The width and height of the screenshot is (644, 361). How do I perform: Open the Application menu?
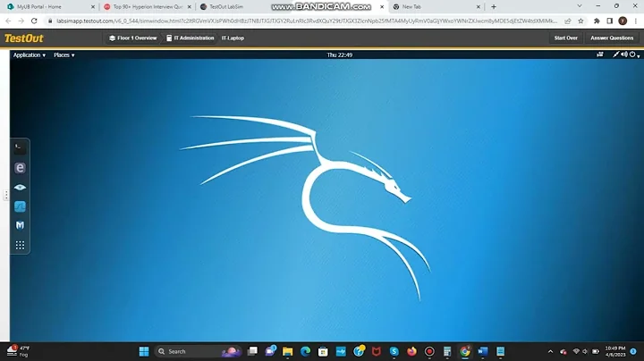30,55
